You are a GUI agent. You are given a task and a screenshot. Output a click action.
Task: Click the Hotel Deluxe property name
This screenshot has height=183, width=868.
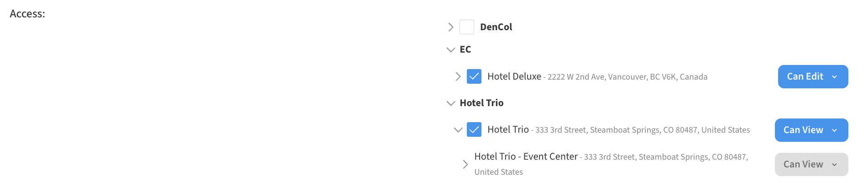[514, 76]
